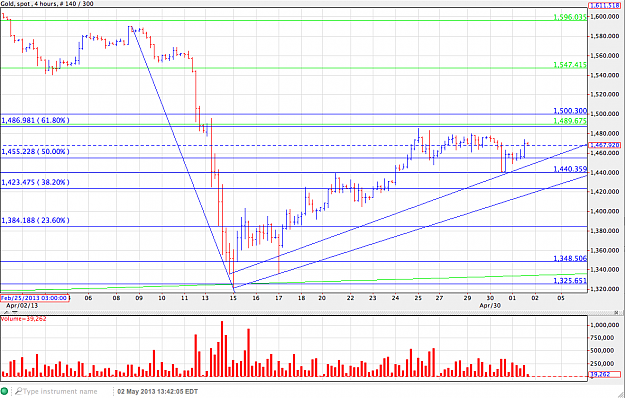This screenshot has width=625, height=398.
Task: Click the 1,360.000 price axis label
Action: (x=605, y=250)
